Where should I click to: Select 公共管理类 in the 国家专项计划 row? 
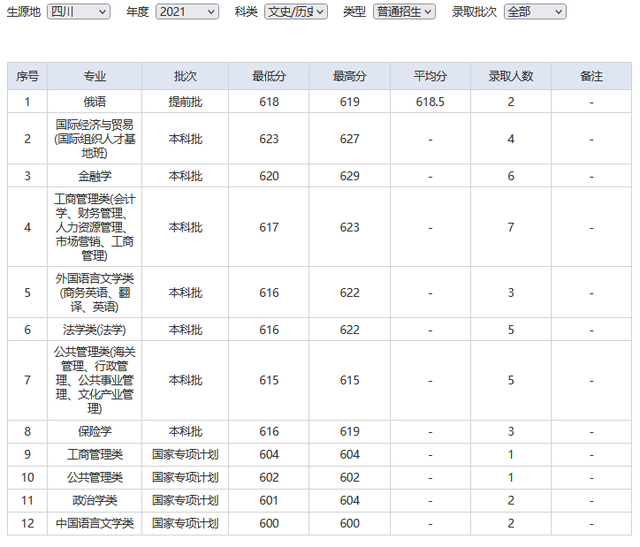[95, 478]
